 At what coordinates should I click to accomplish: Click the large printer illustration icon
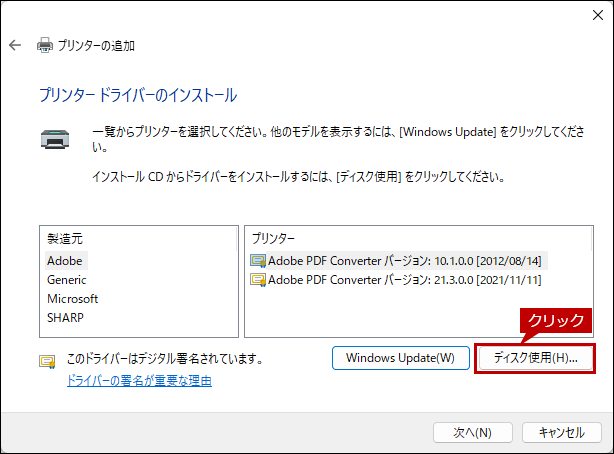pyautogui.click(x=55, y=139)
